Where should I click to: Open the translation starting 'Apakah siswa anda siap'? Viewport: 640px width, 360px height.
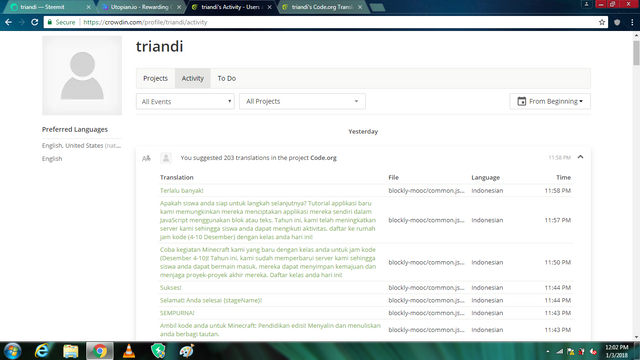(x=268, y=220)
